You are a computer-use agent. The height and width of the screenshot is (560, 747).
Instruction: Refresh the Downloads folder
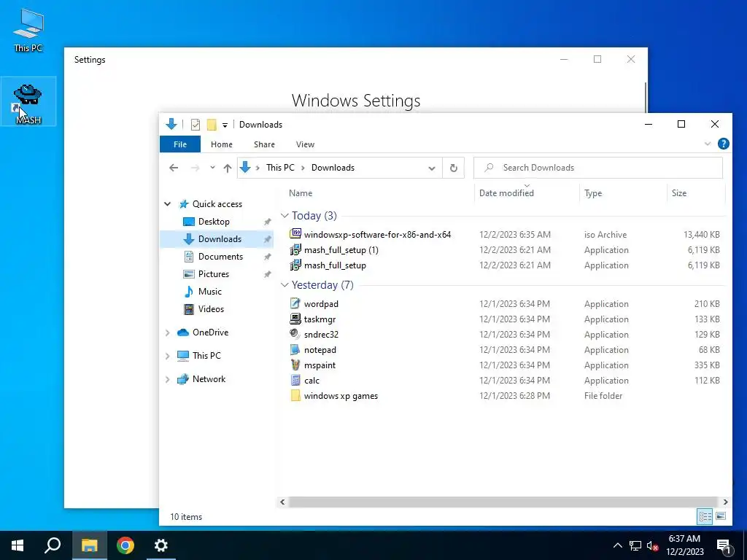click(x=454, y=168)
